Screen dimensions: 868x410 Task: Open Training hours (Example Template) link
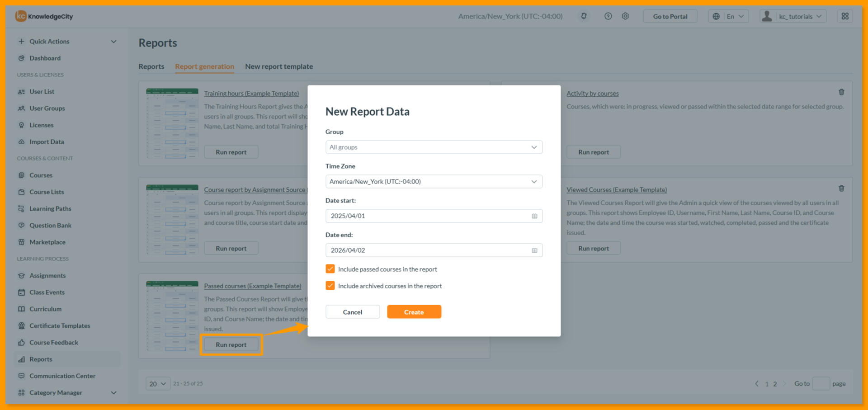tap(251, 94)
